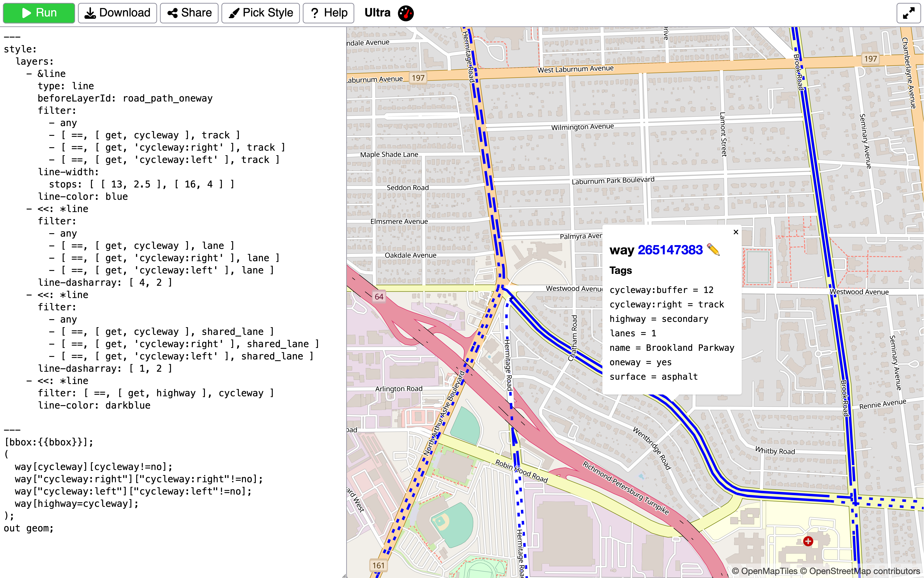Viewport: 924px width, 578px height.
Task: Click the pencil edit icon for the way
Action: click(x=713, y=250)
